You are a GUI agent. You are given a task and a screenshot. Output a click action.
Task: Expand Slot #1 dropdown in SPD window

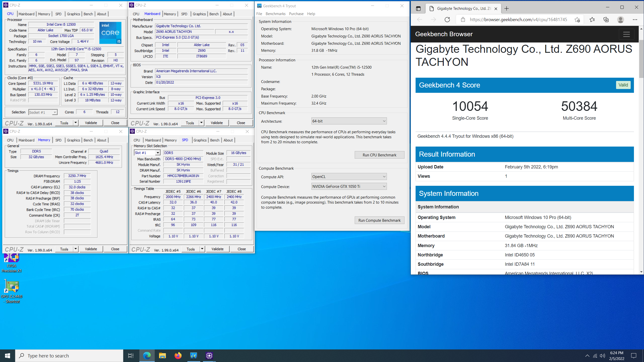pos(157,153)
